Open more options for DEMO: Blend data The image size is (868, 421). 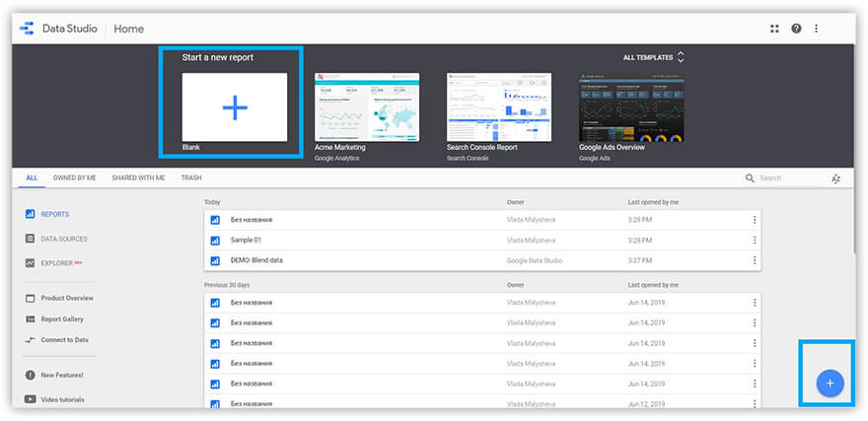[x=754, y=260]
